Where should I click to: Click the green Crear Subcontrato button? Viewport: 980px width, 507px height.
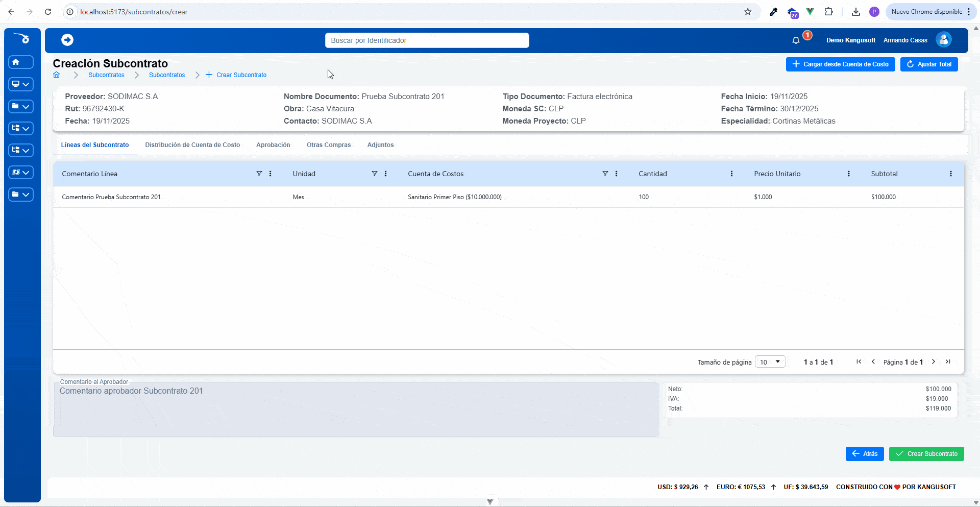(x=926, y=454)
